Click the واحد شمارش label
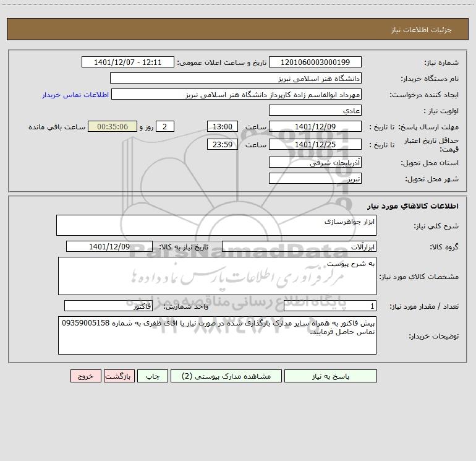 [x=186, y=307]
